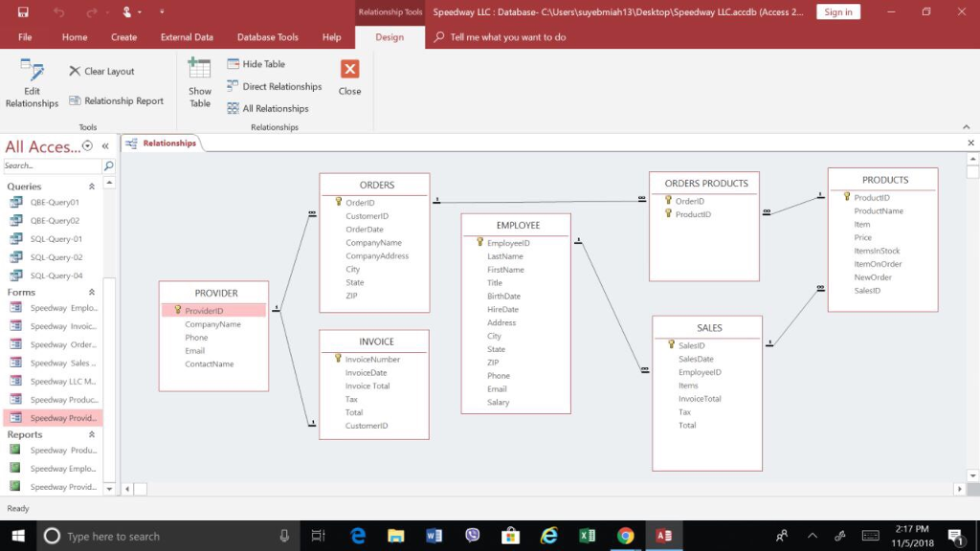This screenshot has width=980, height=551.
Task: Click ORDERS PRODUCTS table title
Action: pos(706,183)
